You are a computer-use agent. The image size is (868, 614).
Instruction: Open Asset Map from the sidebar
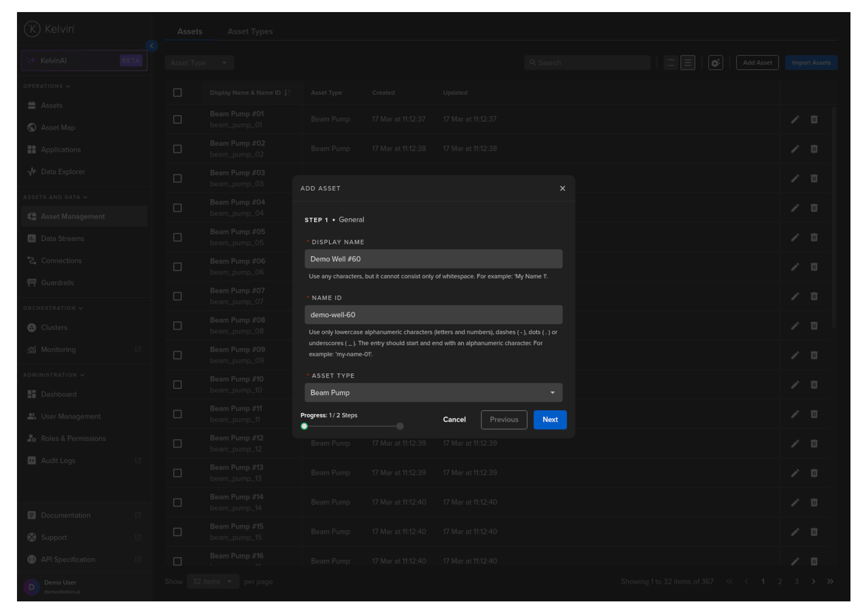tap(58, 128)
